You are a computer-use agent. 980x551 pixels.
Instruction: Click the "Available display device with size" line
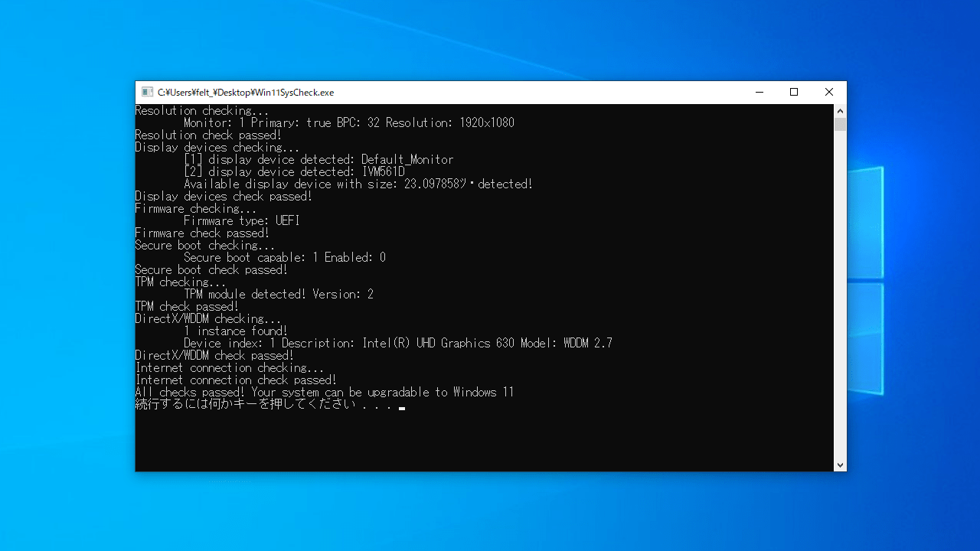point(358,184)
